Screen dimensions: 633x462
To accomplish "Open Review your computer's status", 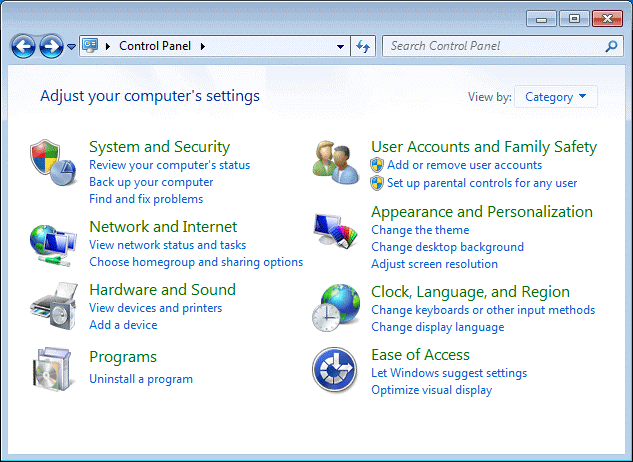I will click(x=170, y=165).
